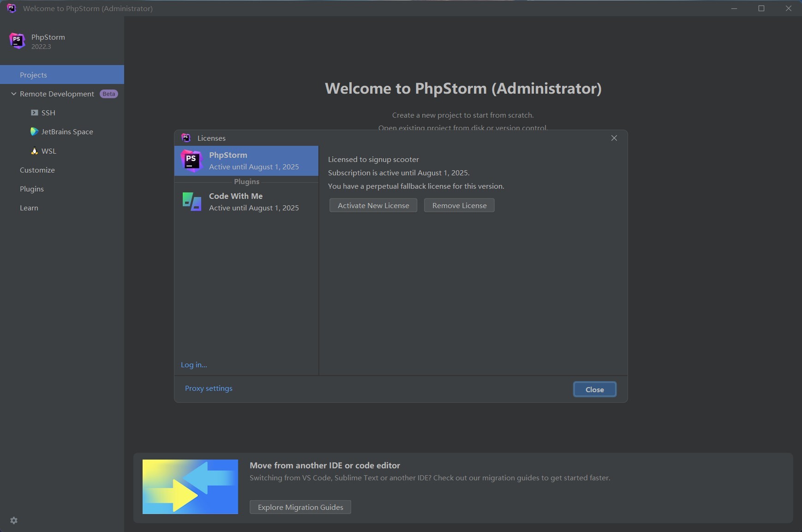
Task: Click Activate New License button
Action: (x=373, y=205)
